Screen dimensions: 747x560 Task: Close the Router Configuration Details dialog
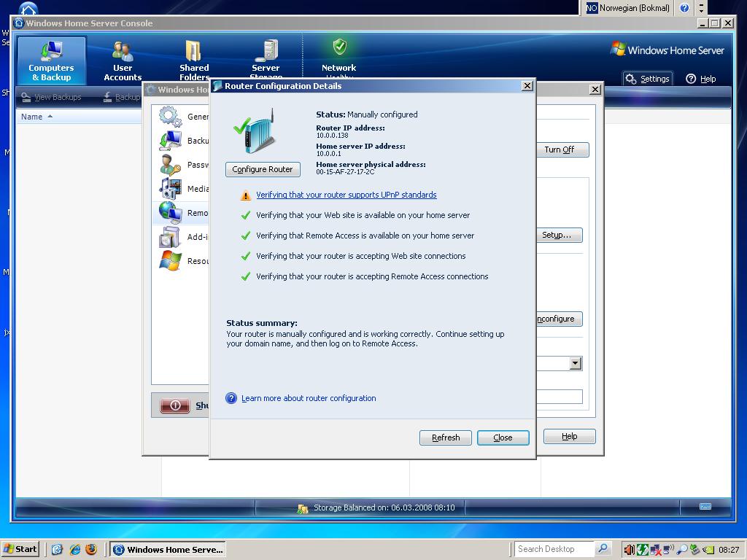tap(527, 86)
